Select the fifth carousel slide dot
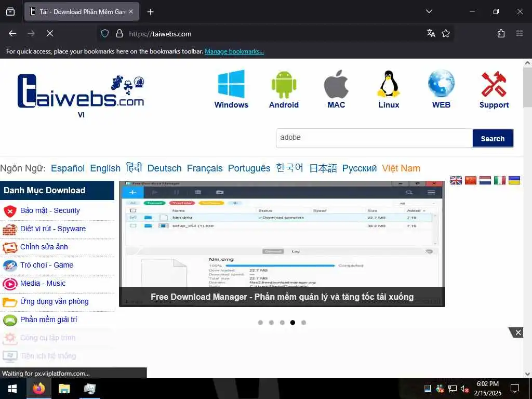 pyautogui.click(x=303, y=322)
